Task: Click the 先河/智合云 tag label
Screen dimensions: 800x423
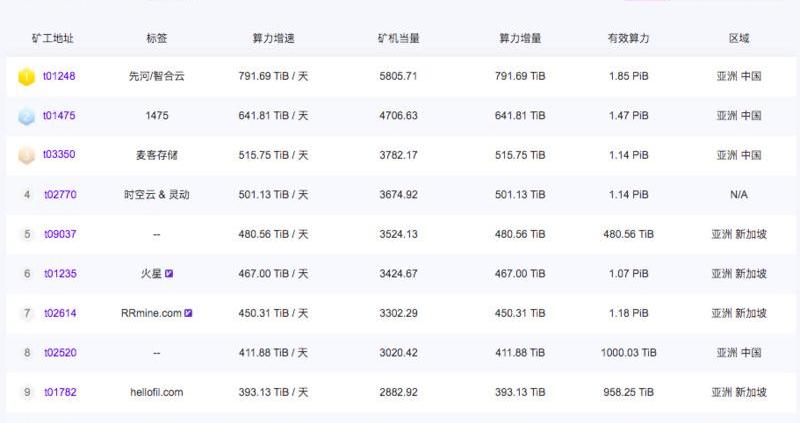Action: click(156, 76)
